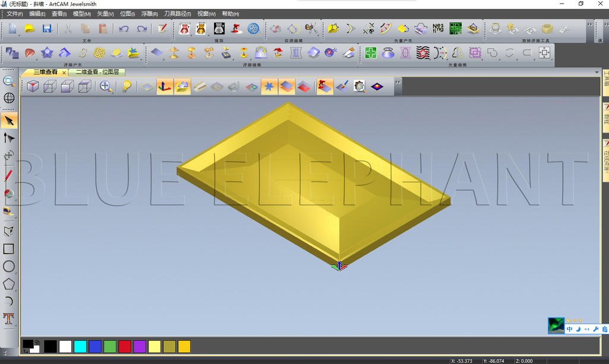Toggle the origin axes display
Screen dimensions: 609x364
[x=165, y=86]
